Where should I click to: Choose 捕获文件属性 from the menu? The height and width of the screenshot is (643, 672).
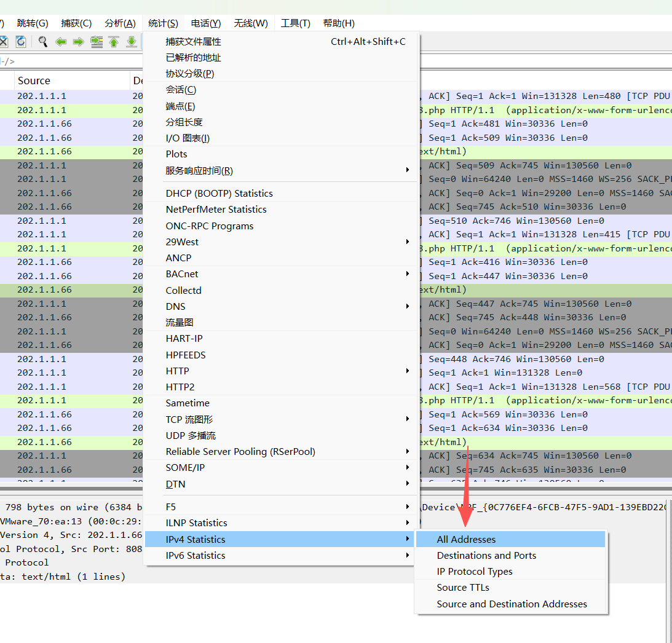coord(281,42)
